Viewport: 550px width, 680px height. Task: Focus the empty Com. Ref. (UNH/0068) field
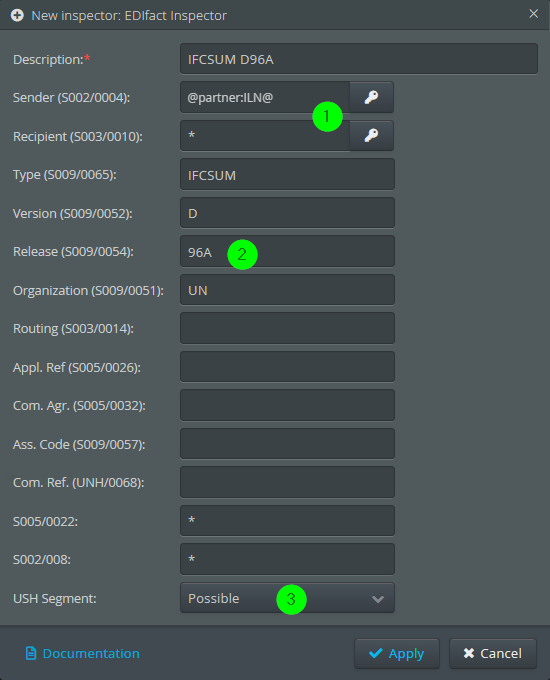[x=287, y=482]
